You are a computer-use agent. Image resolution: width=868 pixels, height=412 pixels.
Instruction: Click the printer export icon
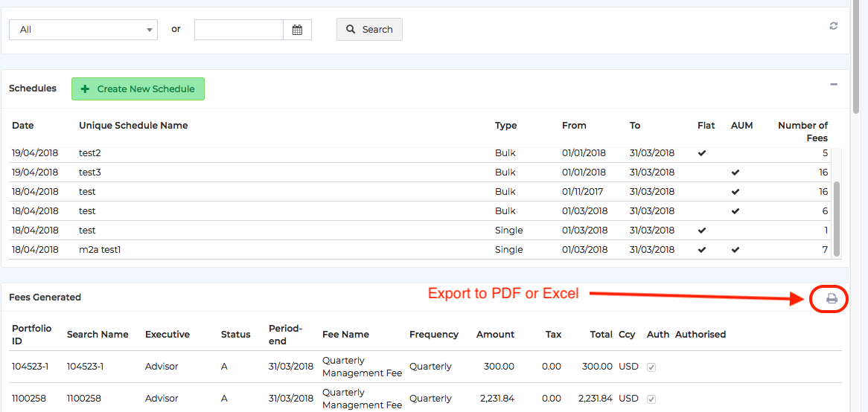[x=832, y=298]
